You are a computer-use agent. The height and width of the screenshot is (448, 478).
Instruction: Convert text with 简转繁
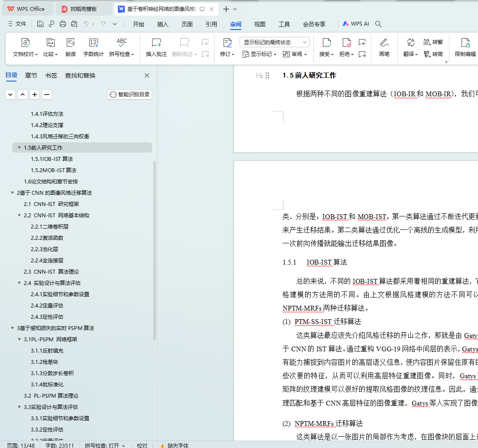[433, 42]
